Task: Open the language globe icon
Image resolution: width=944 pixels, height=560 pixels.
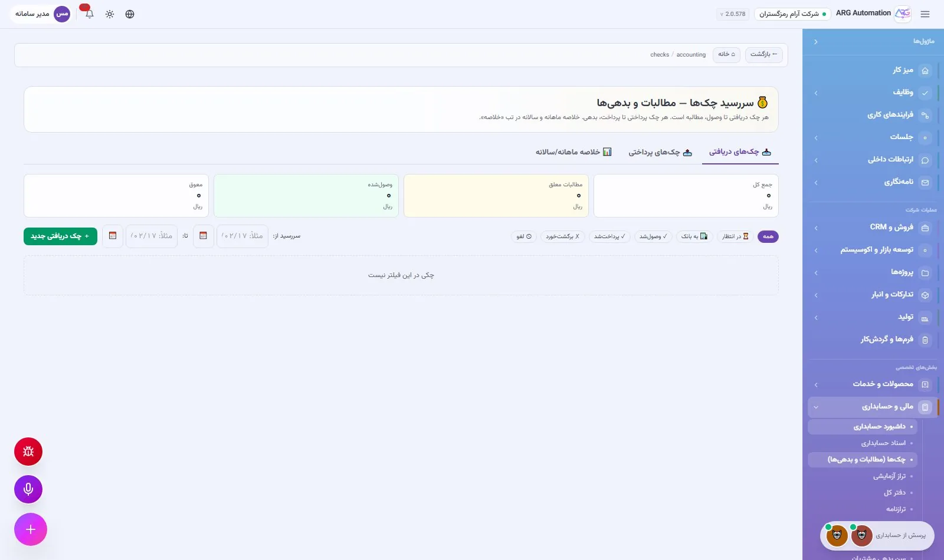Action: pyautogui.click(x=130, y=14)
